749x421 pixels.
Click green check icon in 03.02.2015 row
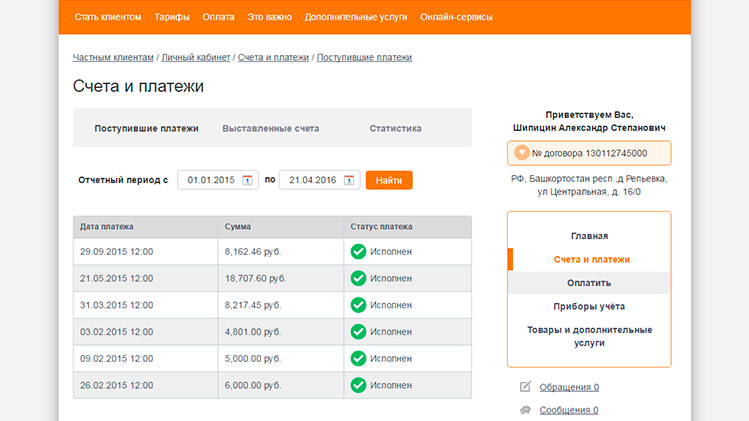click(x=358, y=332)
